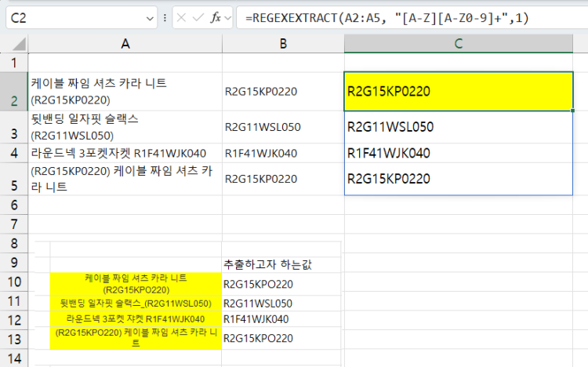Click the 추출하고자 하는값 label
This screenshot has width=588, height=367.
[267, 264]
